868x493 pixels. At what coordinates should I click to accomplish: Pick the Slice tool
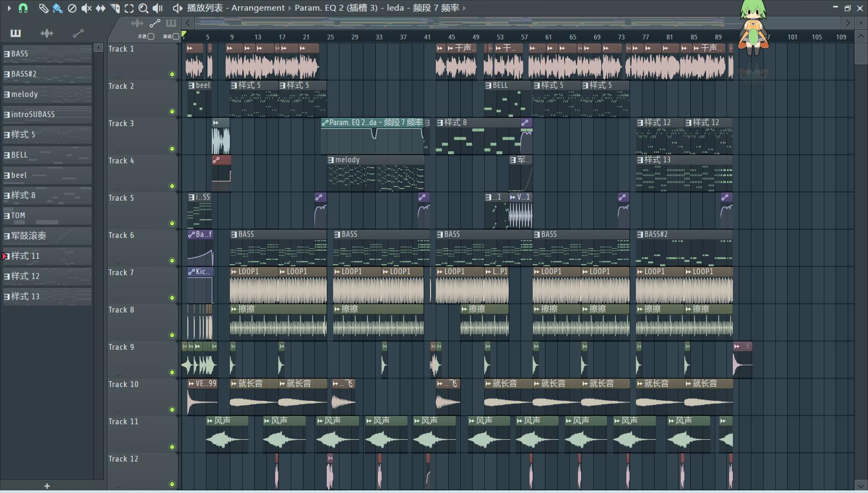pos(115,8)
